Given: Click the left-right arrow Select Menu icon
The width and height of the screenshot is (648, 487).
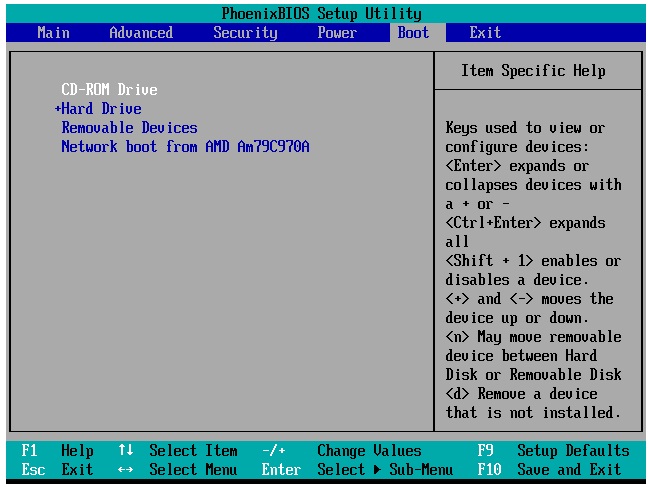Looking at the screenshot, I should [125, 470].
